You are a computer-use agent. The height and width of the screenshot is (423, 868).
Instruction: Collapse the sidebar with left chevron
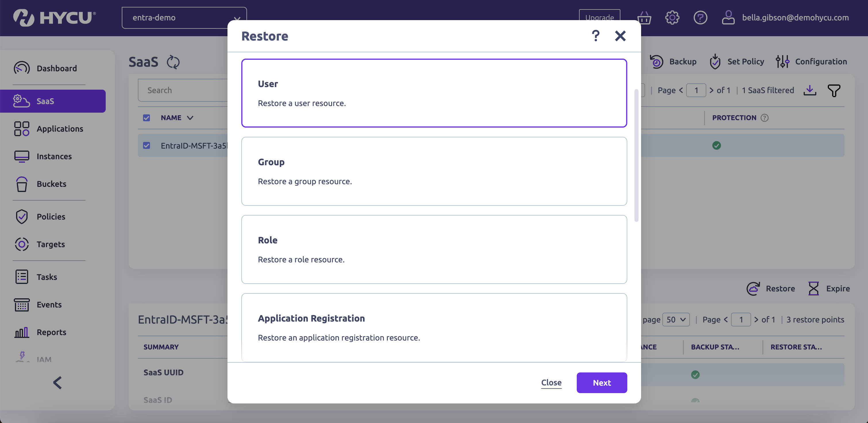coord(58,382)
